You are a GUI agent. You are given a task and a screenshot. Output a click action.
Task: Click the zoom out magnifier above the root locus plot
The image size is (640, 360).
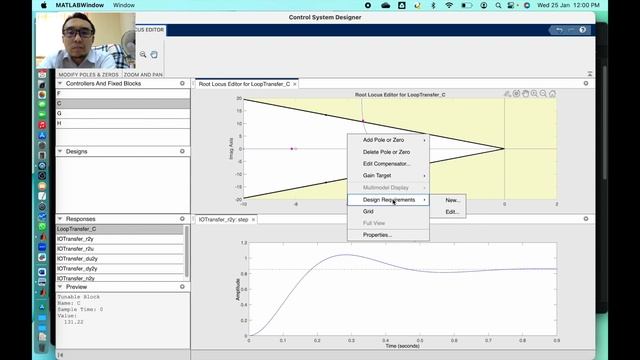[543, 94]
